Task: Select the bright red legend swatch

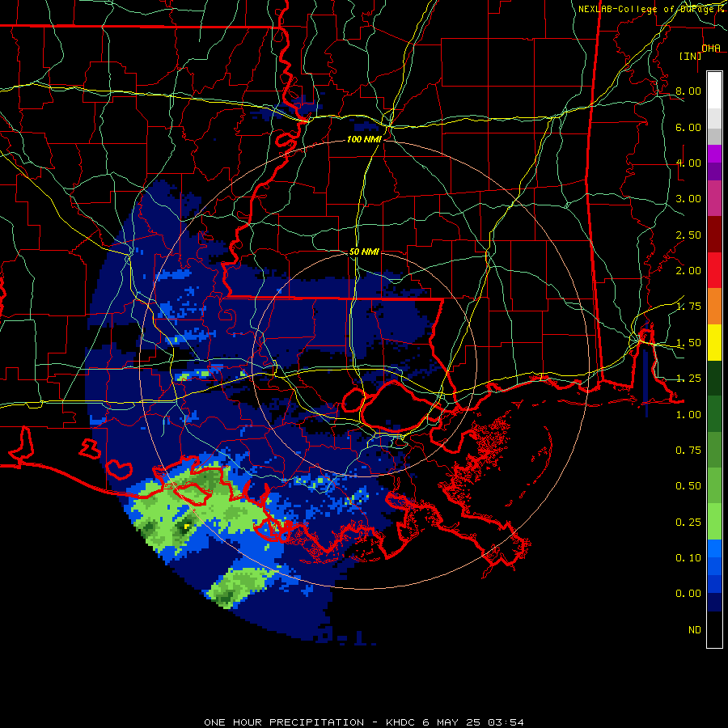Action: [x=714, y=270]
